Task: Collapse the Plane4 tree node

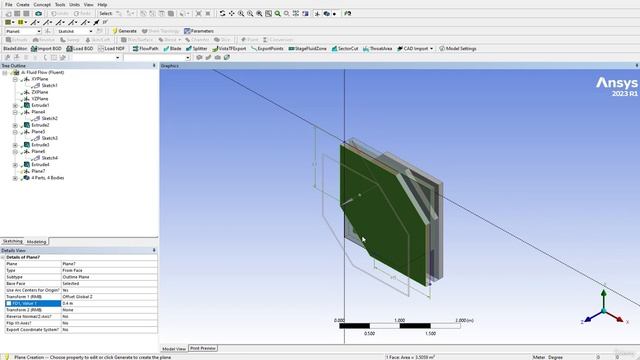Action: (15, 112)
